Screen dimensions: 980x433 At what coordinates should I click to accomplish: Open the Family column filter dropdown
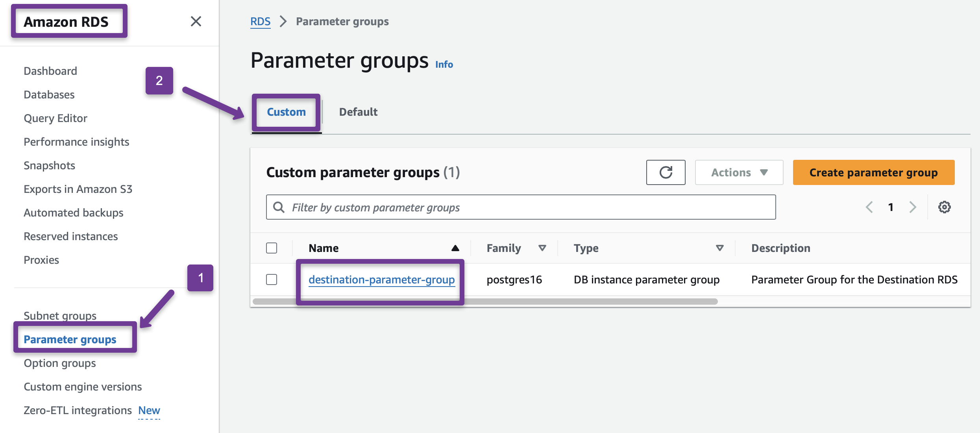(x=542, y=248)
